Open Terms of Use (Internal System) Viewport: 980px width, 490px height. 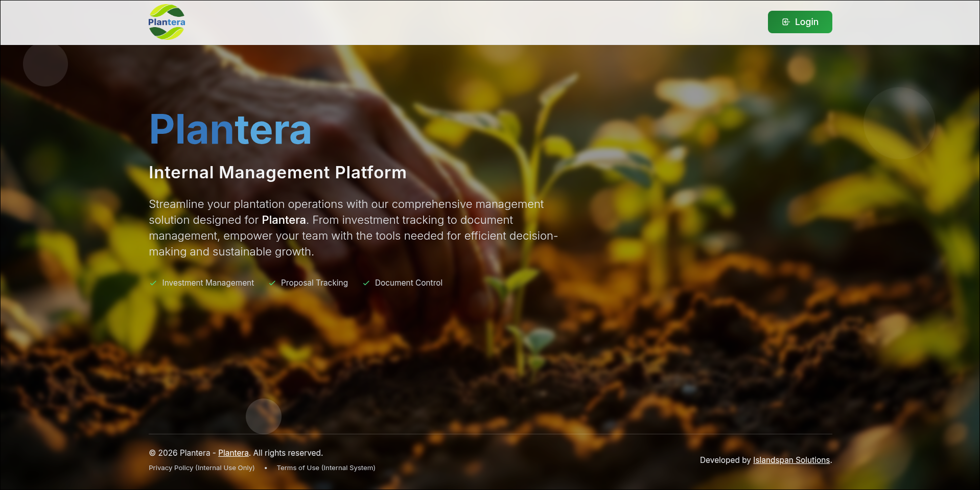(x=326, y=468)
